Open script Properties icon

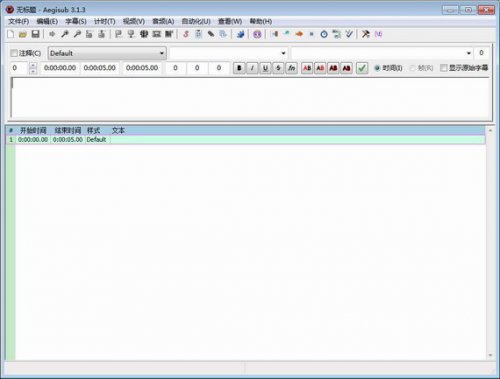coord(199,34)
